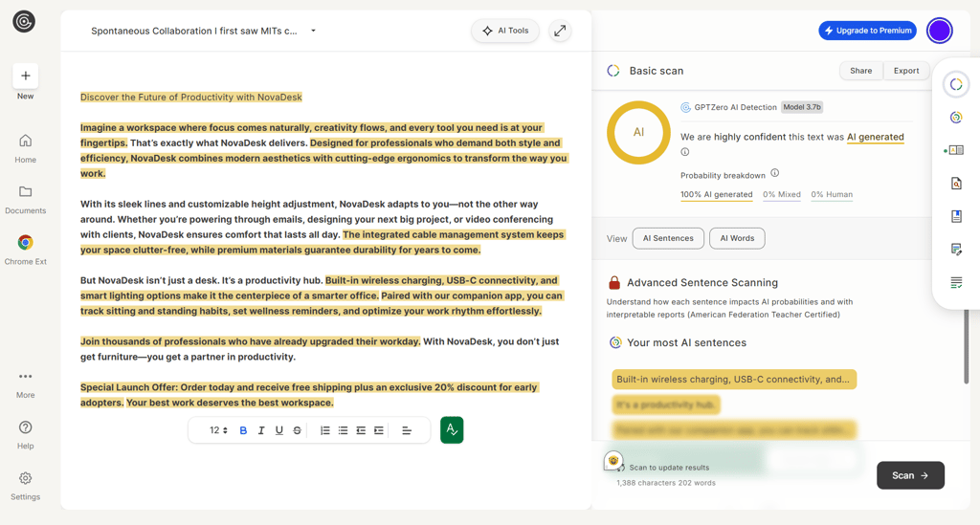The image size is (980, 525).
Task: Open Documents folder in the sidebar
Action: (25, 200)
